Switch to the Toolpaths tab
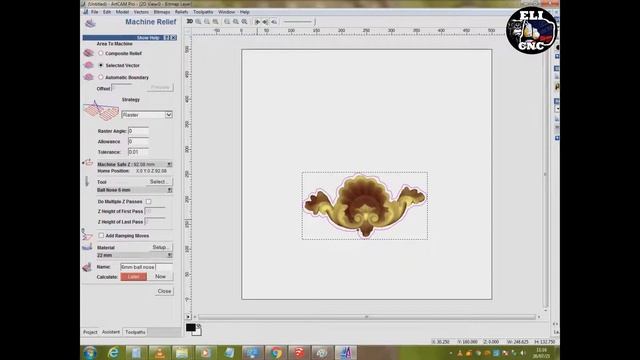The image size is (640, 360). (x=135, y=332)
